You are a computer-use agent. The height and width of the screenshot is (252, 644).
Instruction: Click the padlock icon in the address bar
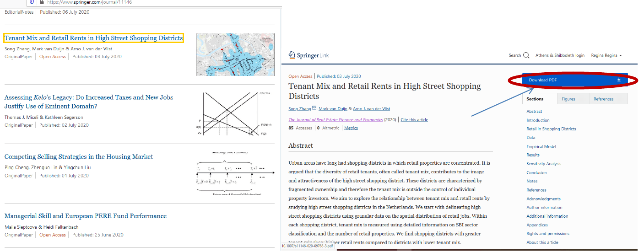click(42, 2)
